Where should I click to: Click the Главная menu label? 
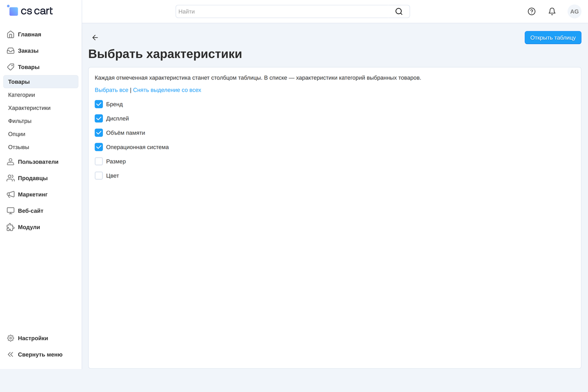tap(29, 34)
